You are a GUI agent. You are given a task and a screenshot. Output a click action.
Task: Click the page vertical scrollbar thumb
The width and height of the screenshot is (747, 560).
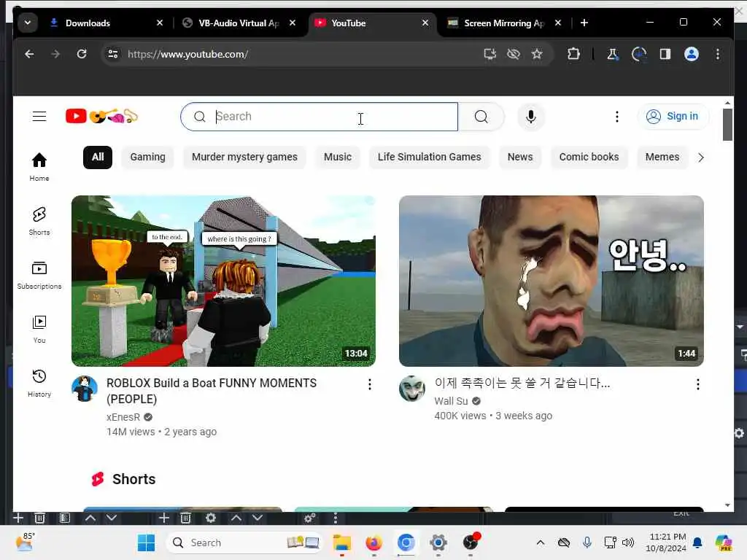click(x=727, y=125)
